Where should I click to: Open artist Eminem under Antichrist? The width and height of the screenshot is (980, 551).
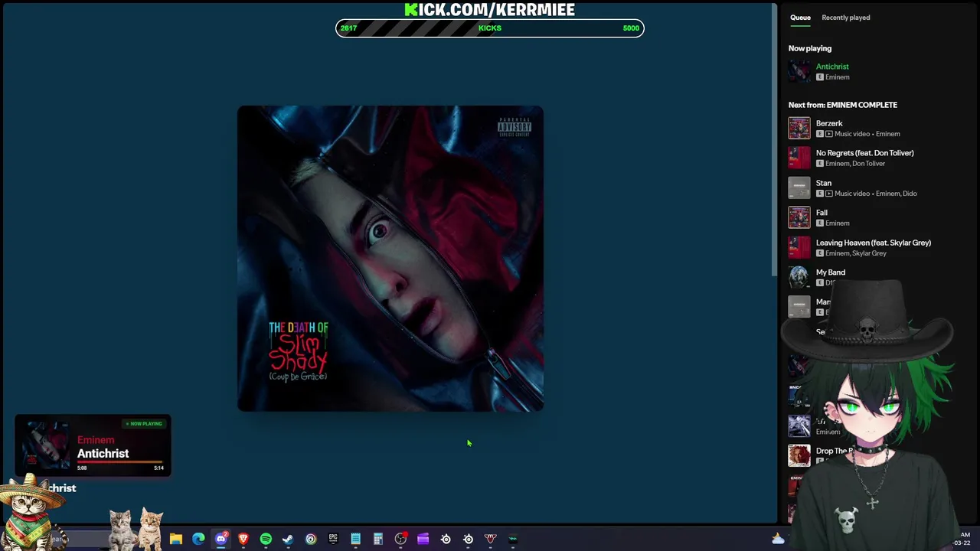tap(837, 77)
